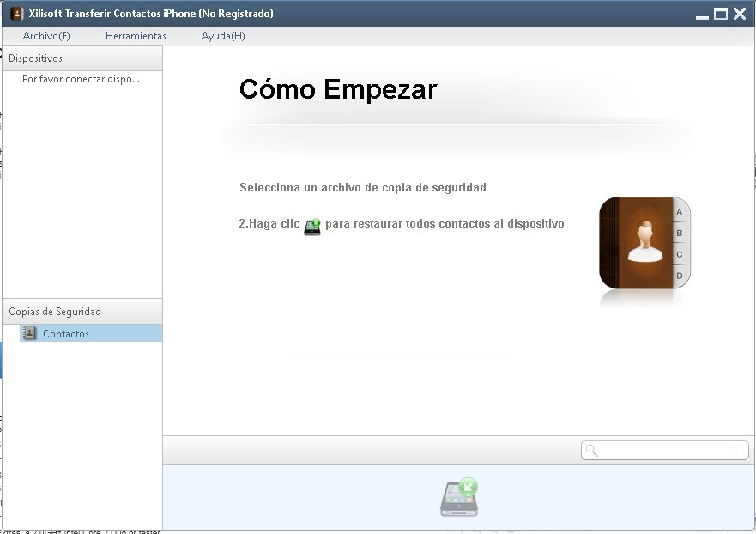Click the restore-to-device phone icon in bottom bar
The width and height of the screenshot is (756, 534).
coord(459,497)
